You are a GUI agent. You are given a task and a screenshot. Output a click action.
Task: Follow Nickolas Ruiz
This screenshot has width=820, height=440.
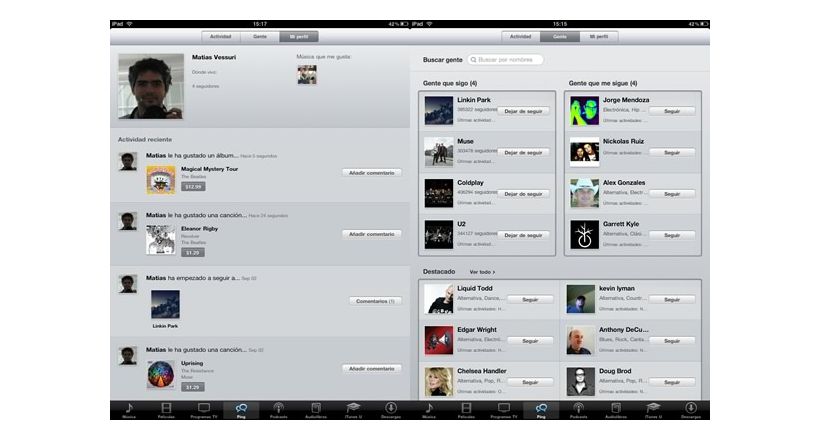[x=672, y=152]
